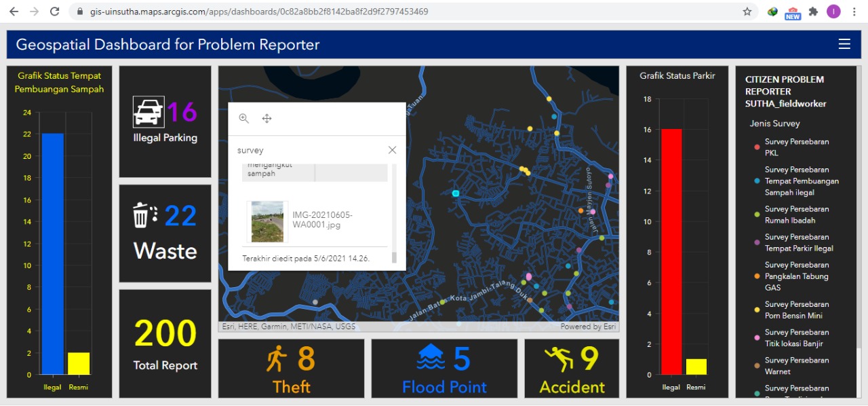The height and width of the screenshot is (406, 868).
Task: Open the IMG-20210605-WA0001.jpg attachment link
Action: (x=322, y=220)
